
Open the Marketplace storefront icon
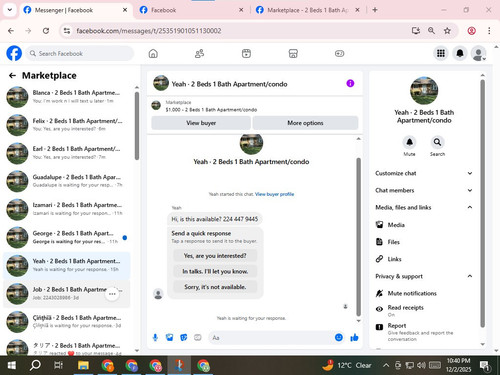293,53
